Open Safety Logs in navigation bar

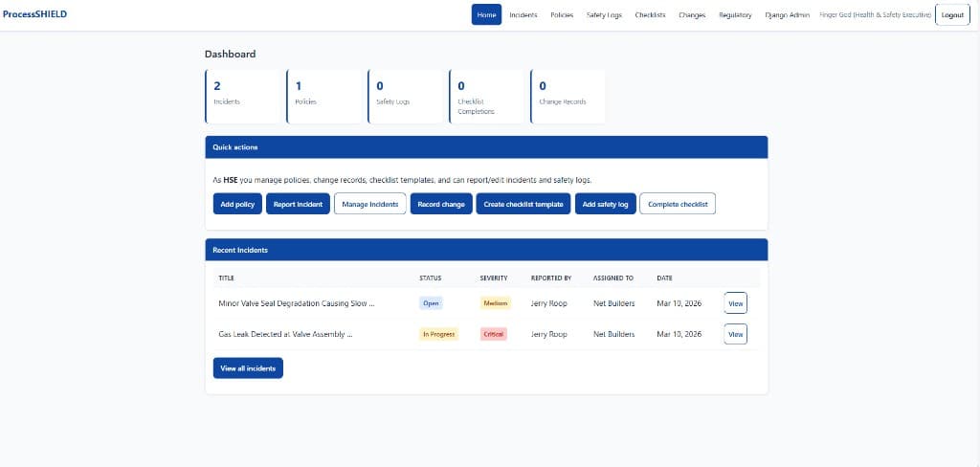604,15
